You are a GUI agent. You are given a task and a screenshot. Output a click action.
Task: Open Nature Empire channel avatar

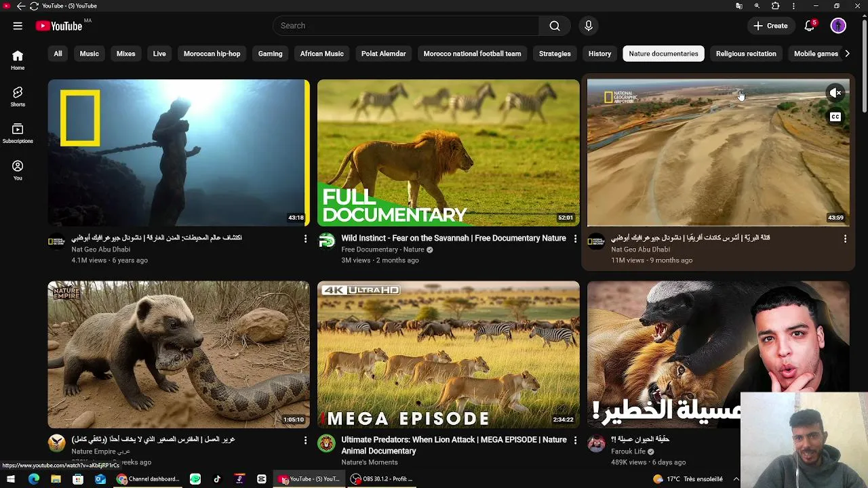[57, 443]
